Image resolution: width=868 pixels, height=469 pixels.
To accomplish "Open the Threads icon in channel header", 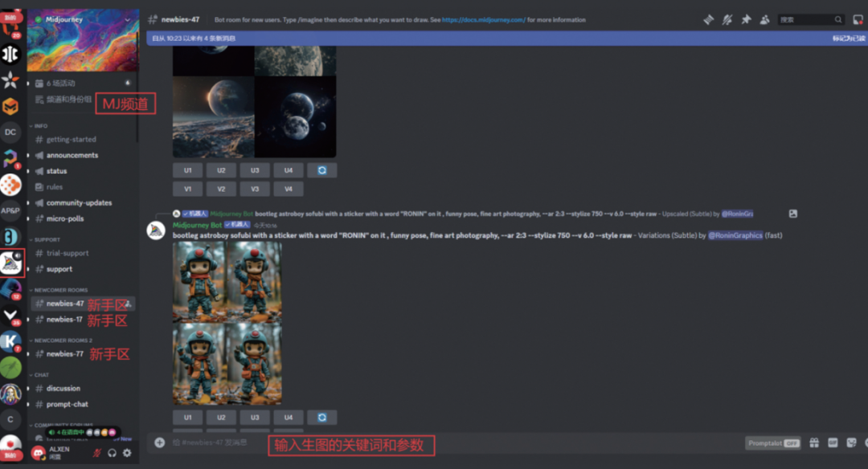I will coord(708,19).
